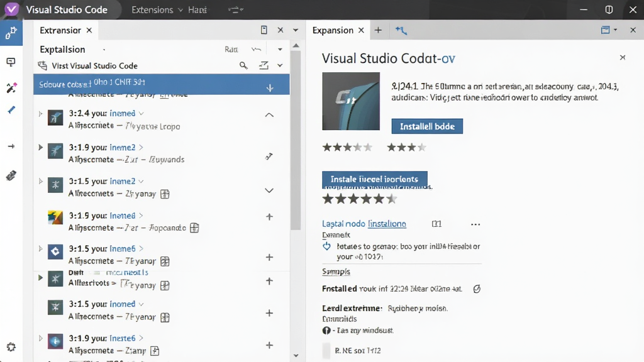The image size is (644, 362).
Task: Open the dropdown arrow next to Rate
Action: pyautogui.click(x=280, y=49)
